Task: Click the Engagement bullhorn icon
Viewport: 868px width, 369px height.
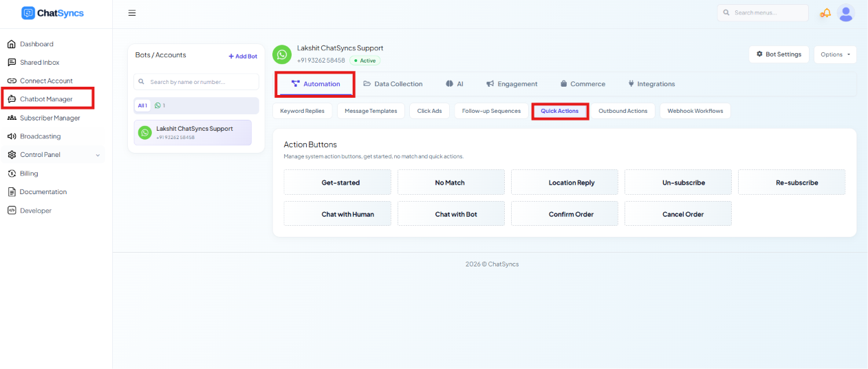Action: point(490,84)
